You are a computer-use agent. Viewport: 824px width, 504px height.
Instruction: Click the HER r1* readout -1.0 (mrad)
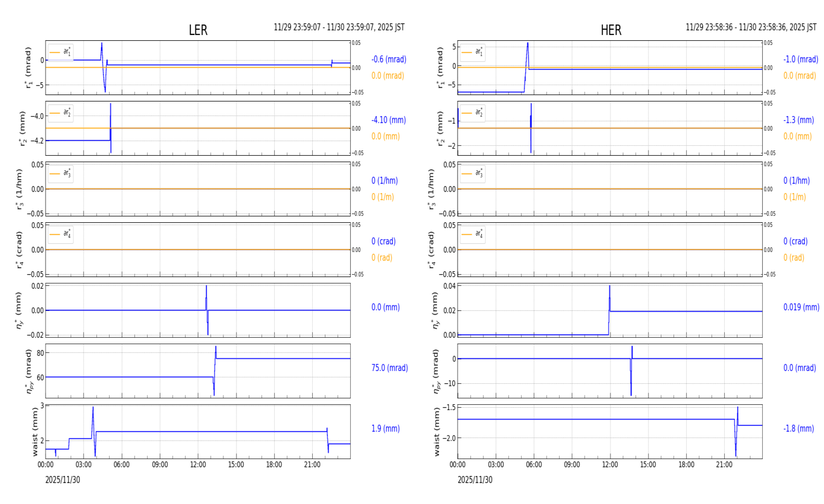801,60
